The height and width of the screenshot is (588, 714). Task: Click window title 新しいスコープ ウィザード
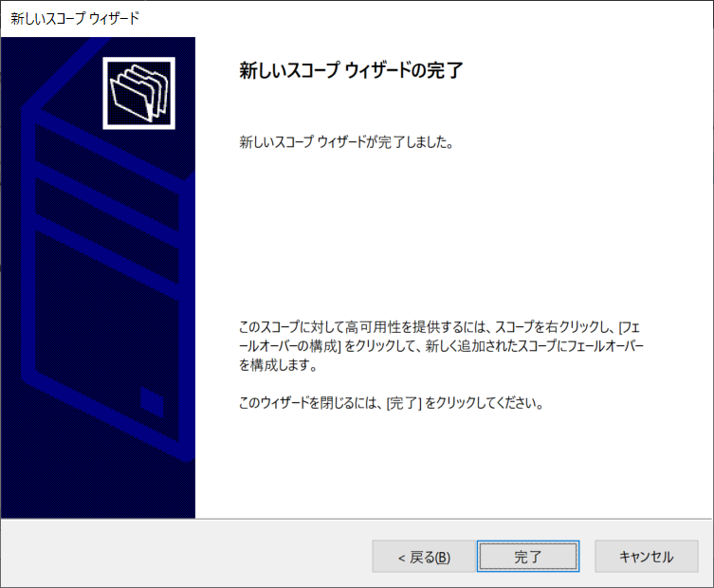point(75,19)
